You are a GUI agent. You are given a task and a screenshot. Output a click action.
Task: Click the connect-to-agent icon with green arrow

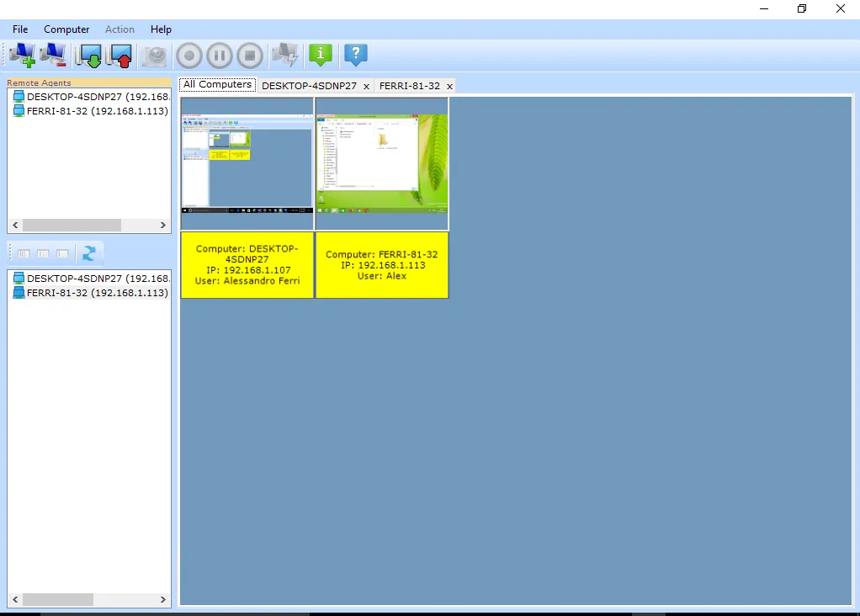click(x=88, y=55)
